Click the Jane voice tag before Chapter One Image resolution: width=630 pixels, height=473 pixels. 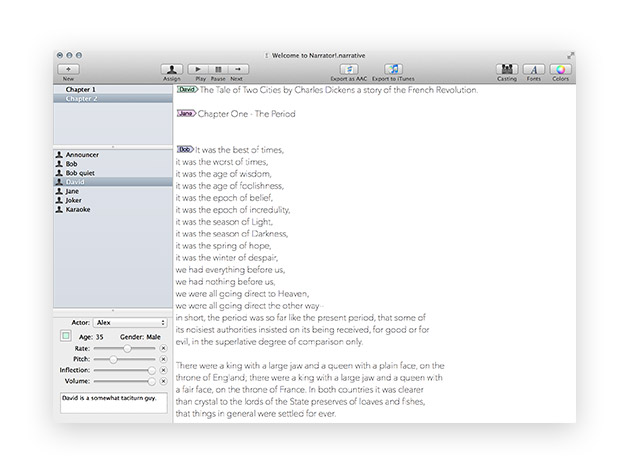tap(186, 114)
